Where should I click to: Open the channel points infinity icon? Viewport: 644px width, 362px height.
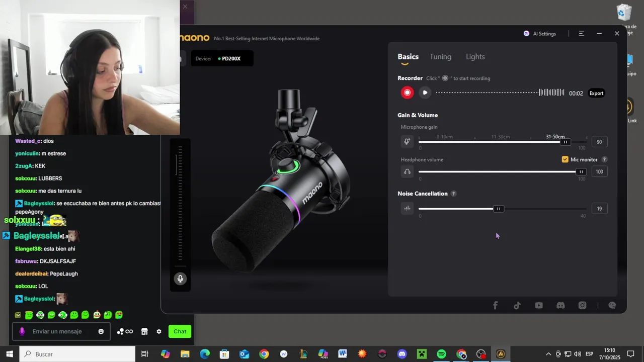(x=125, y=331)
